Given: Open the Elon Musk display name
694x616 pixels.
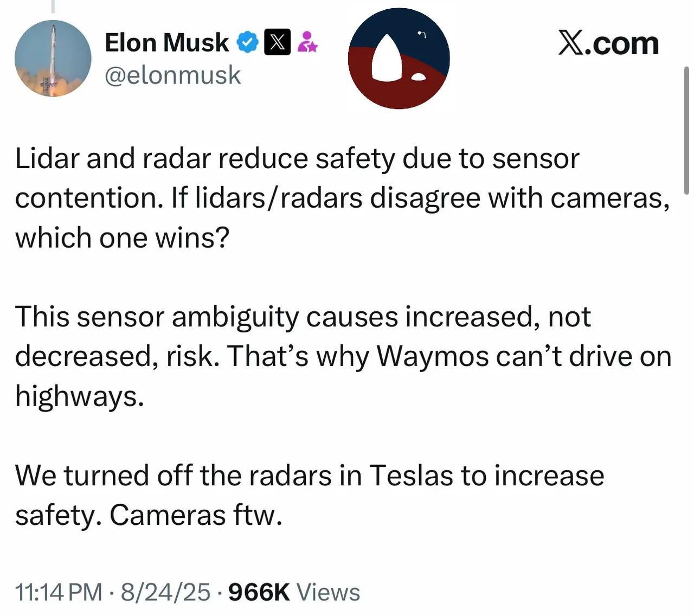Looking at the screenshot, I should tap(166, 42).
